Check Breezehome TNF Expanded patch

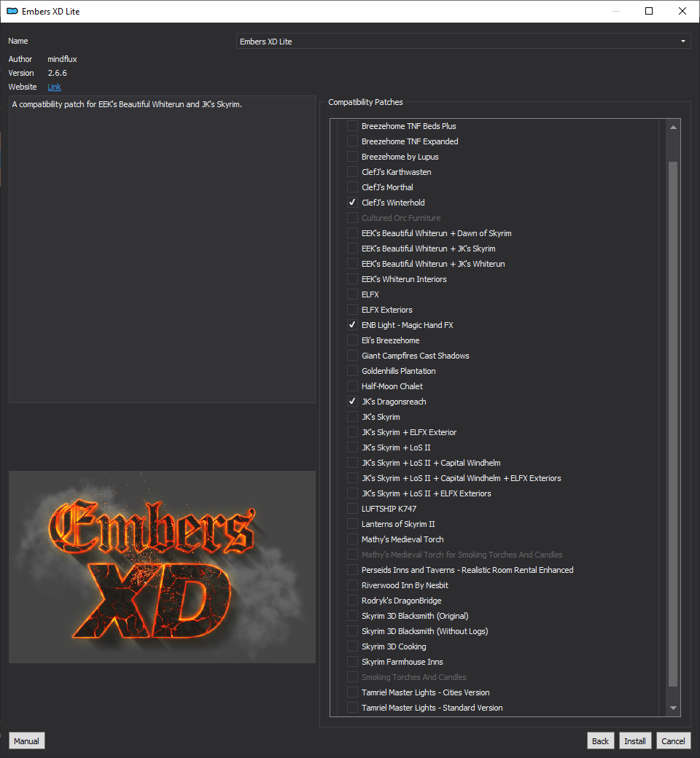pyautogui.click(x=353, y=141)
